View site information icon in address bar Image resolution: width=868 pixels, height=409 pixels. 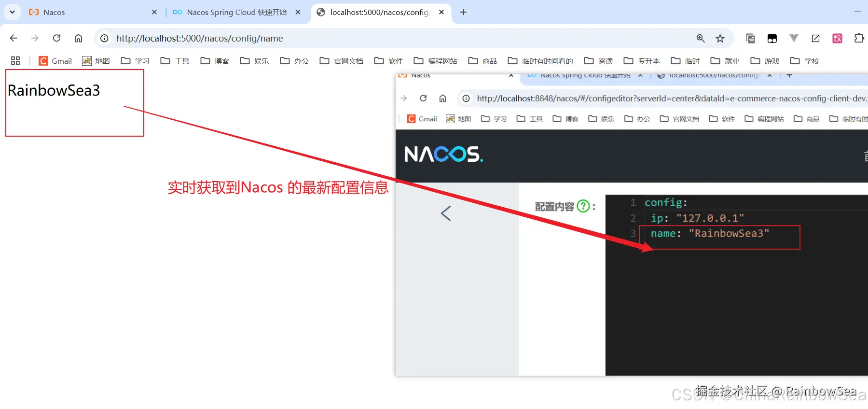coord(104,38)
